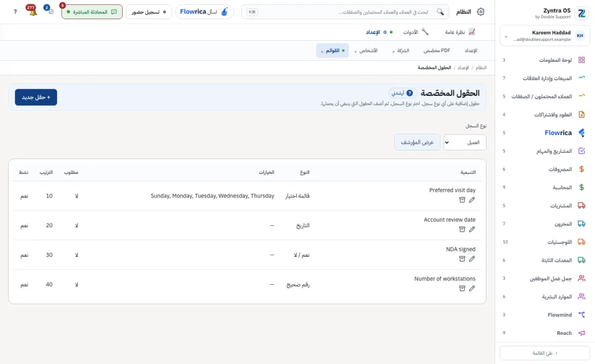
Task: Open المشاريع والمهام in sidebar
Action: 544,151
